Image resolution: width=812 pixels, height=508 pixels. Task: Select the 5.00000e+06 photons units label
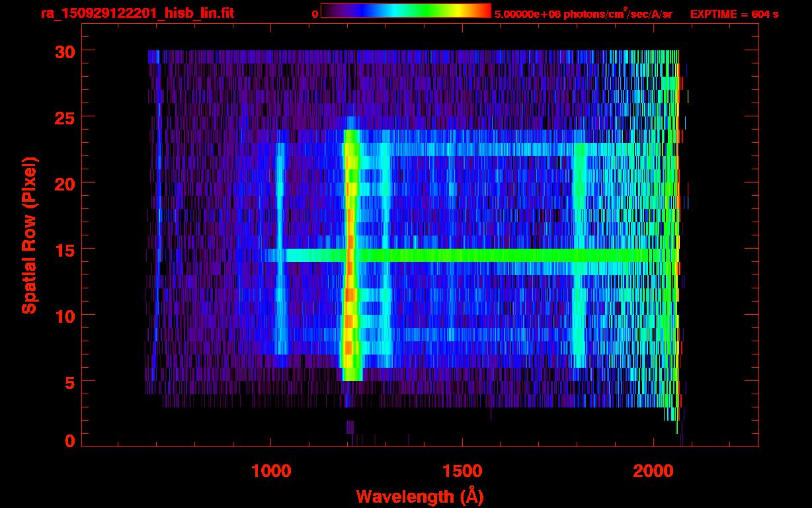pyautogui.click(x=583, y=14)
